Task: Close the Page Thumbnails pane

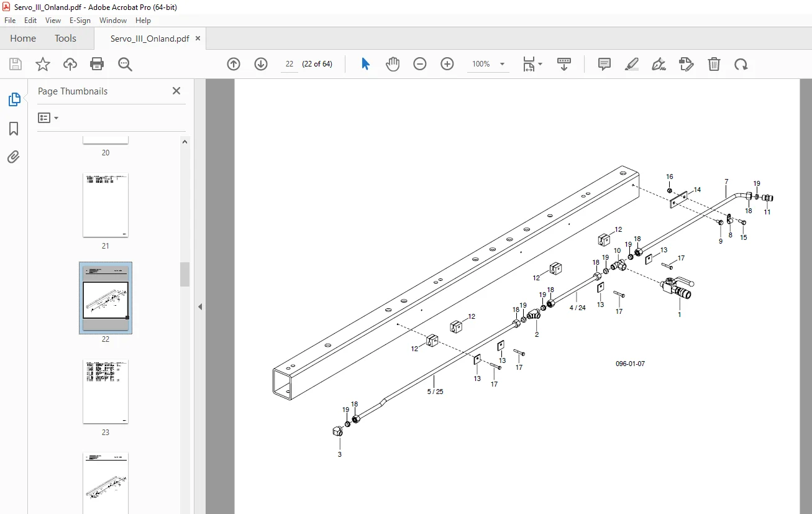Action: 176,91
